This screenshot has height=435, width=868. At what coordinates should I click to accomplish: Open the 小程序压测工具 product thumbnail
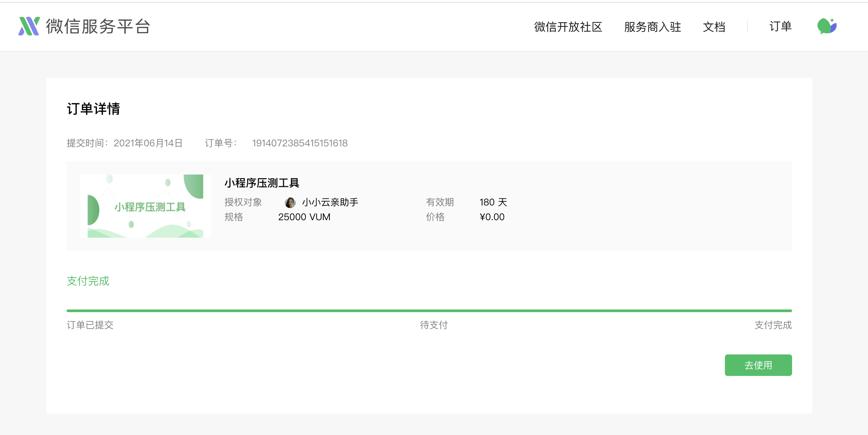[x=145, y=206]
